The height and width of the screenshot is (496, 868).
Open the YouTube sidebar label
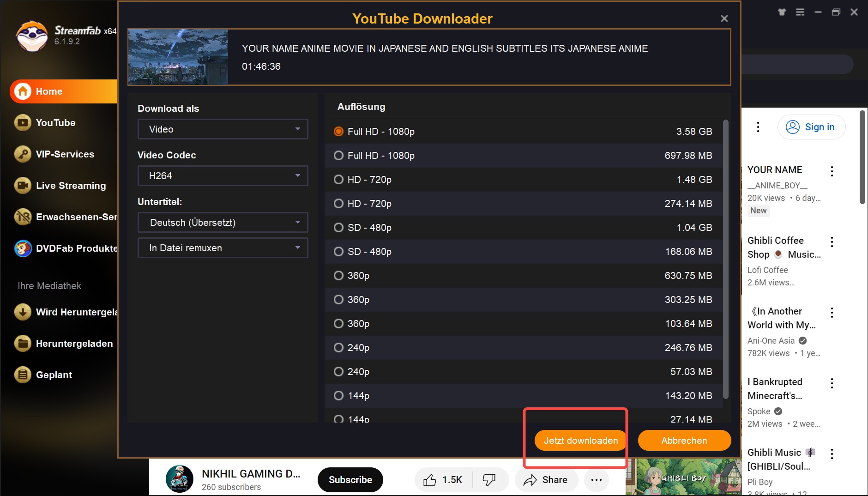pyautogui.click(x=56, y=123)
